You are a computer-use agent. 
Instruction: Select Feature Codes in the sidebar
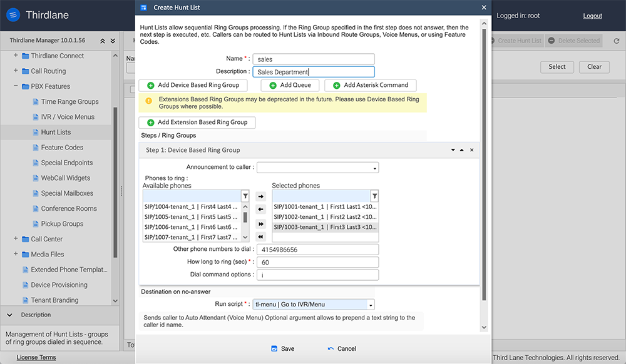click(x=61, y=148)
